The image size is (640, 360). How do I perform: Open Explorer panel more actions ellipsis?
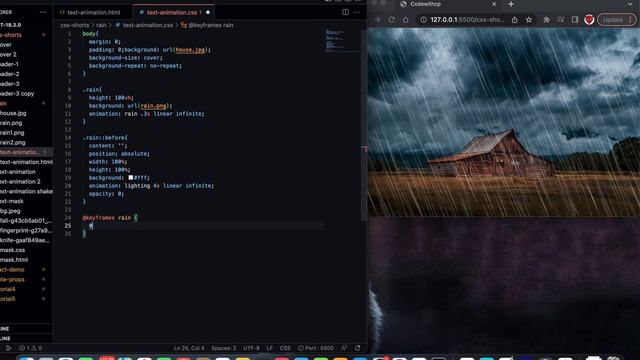43,12
